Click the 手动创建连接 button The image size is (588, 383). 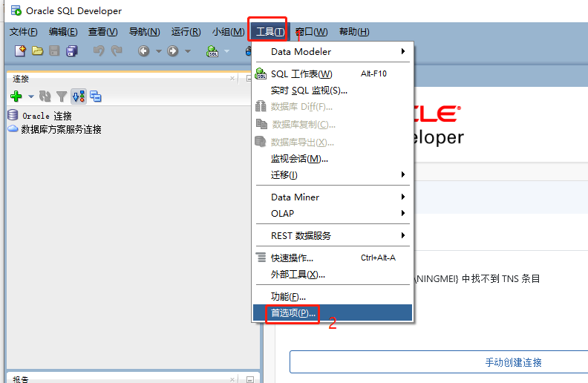439,362
